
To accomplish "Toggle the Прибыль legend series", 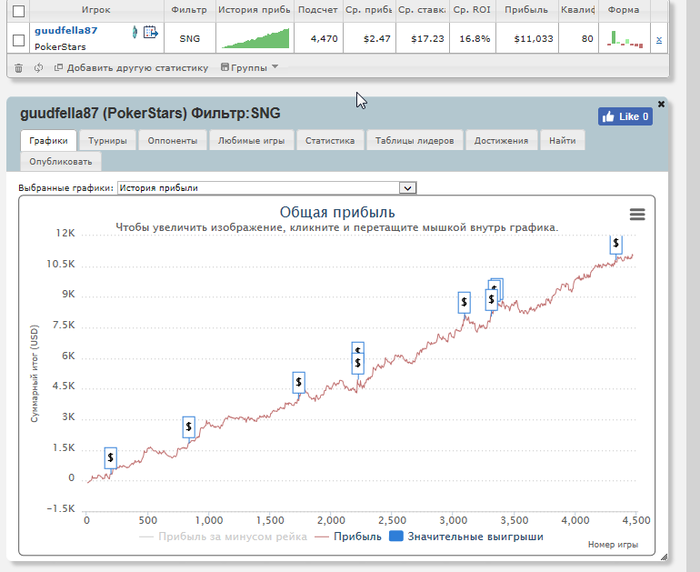I will pyautogui.click(x=348, y=537).
